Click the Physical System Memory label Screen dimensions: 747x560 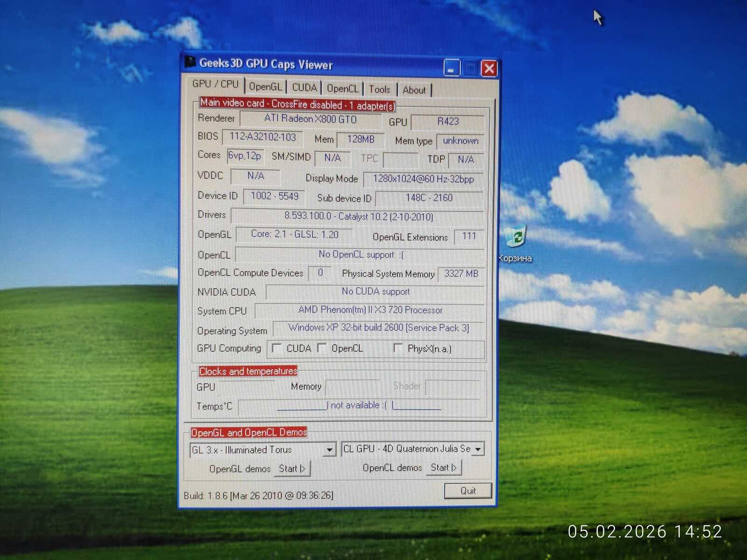click(388, 274)
